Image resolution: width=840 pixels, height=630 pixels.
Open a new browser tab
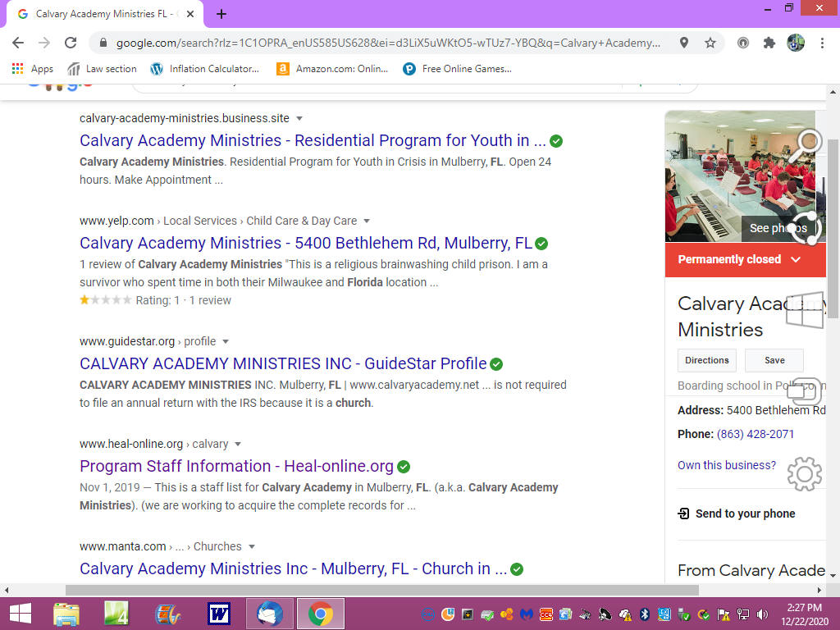tap(221, 15)
